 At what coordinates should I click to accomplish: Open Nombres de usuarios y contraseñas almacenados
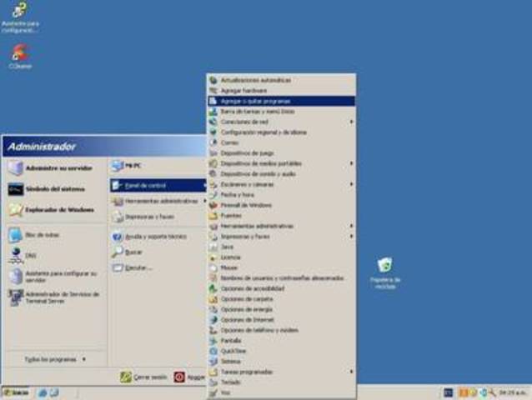click(x=281, y=278)
